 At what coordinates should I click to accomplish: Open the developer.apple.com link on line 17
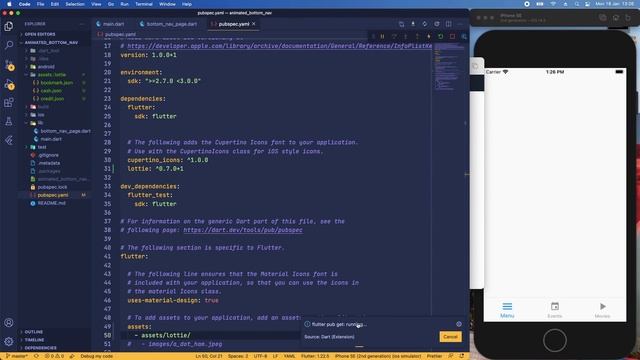coord(280,46)
